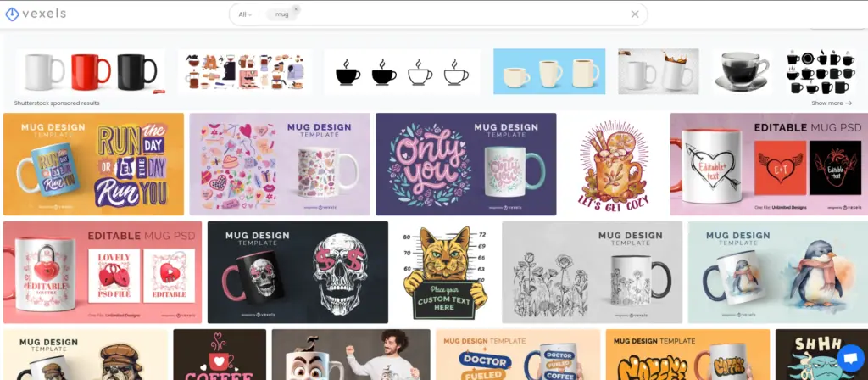Viewport: 868px width, 380px height.
Task: Open the three cups on blue background thumbnail
Action: click(549, 72)
